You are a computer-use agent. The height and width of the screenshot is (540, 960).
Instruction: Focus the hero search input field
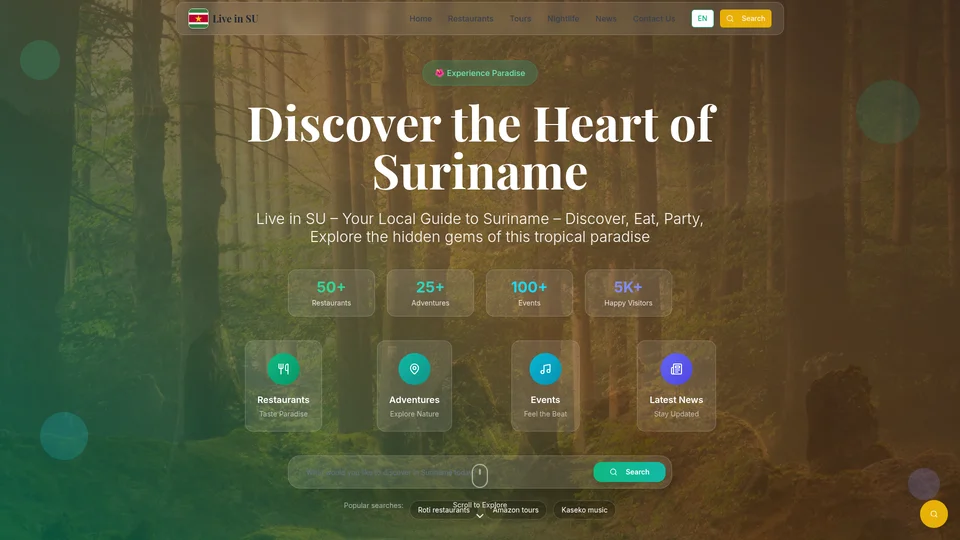(x=442, y=472)
